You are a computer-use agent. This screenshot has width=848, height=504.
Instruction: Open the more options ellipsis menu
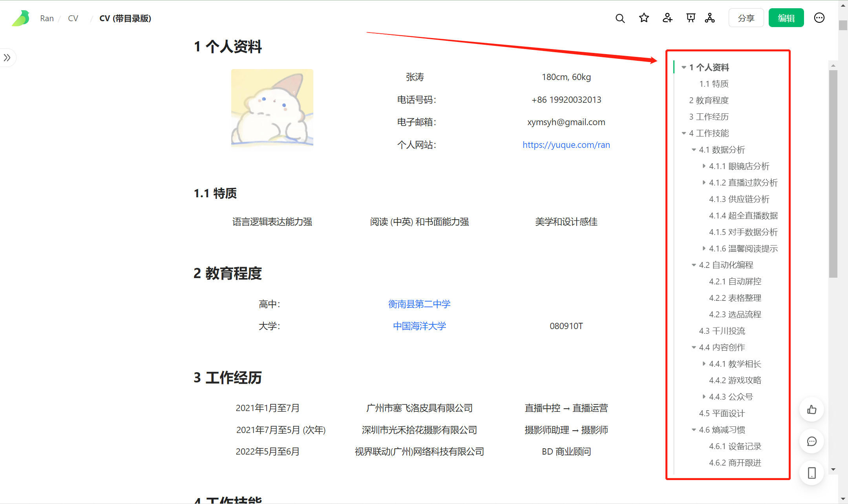pyautogui.click(x=819, y=18)
